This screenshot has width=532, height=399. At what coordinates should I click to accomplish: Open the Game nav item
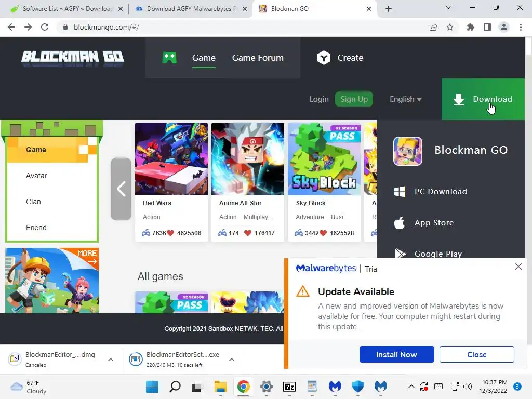pos(204,58)
